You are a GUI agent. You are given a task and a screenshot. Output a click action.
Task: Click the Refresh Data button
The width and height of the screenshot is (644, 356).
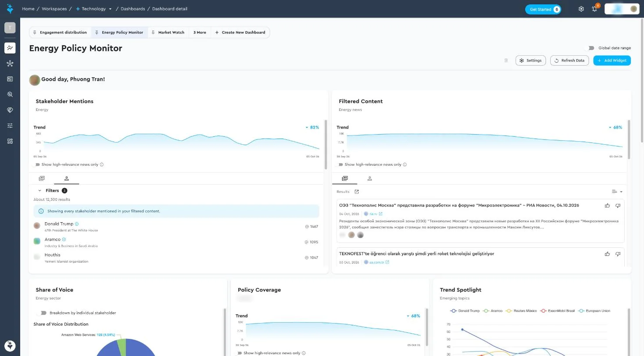(x=569, y=61)
